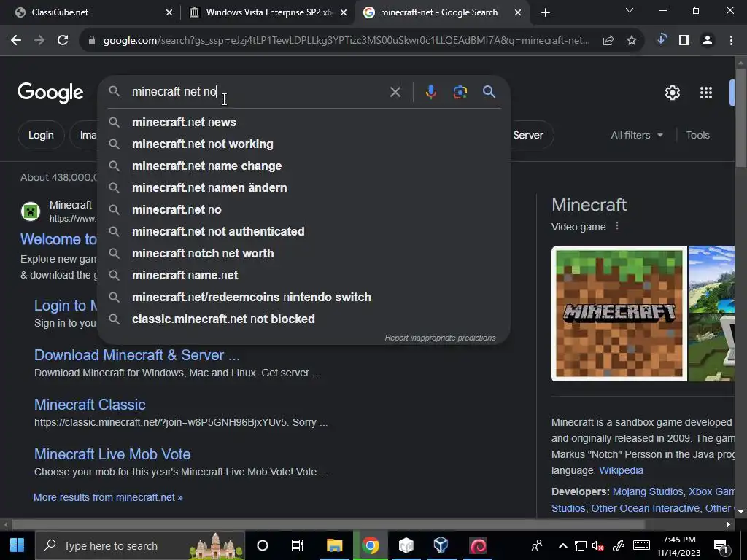This screenshot has height=560, width=747.
Task: Click the Minecraft site favicon in result
Action: click(x=31, y=211)
